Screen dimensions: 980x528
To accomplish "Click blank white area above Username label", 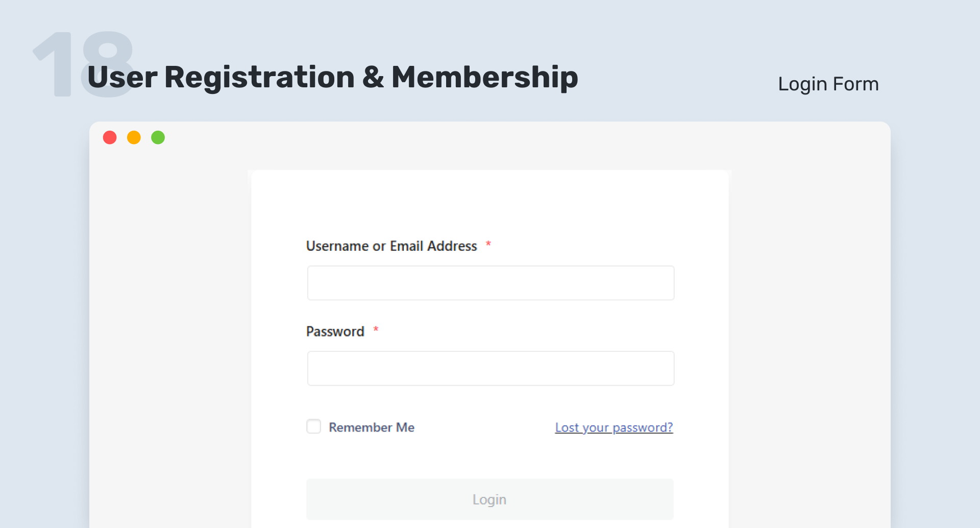I will [x=490, y=204].
